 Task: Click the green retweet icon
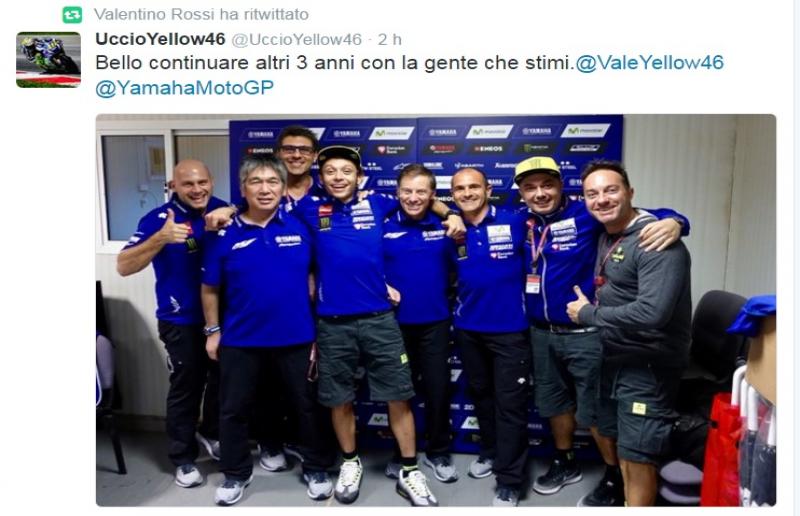point(72,15)
